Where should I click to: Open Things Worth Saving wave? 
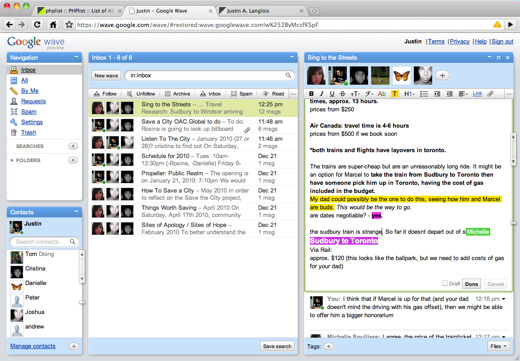click(193, 211)
